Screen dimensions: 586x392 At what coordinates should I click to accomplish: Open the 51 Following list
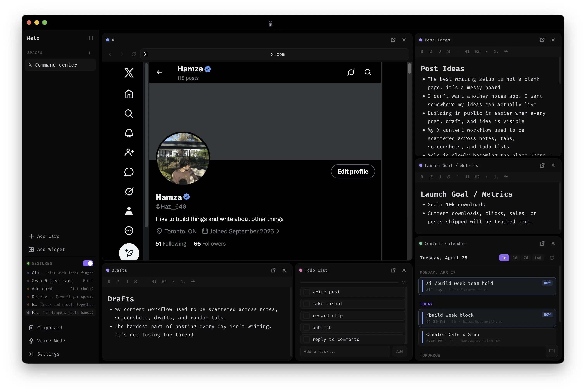[171, 244]
